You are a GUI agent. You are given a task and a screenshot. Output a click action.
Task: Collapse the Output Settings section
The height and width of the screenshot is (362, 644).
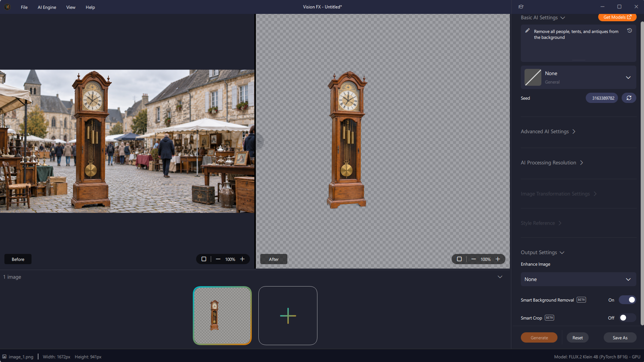click(x=542, y=252)
